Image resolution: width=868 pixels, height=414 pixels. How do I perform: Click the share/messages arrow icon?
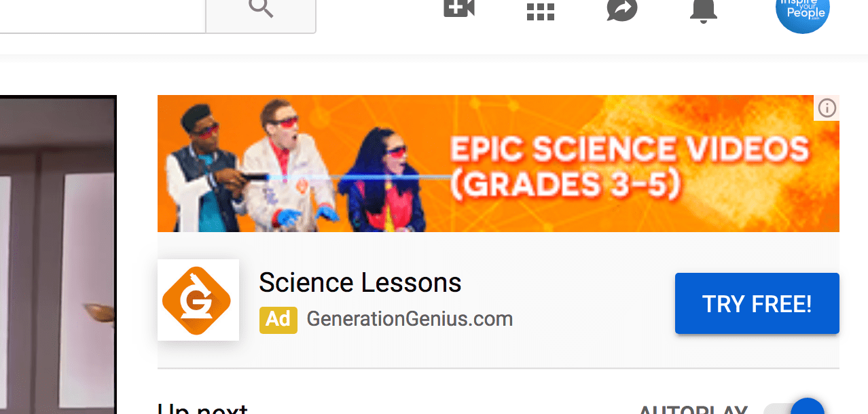click(621, 11)
